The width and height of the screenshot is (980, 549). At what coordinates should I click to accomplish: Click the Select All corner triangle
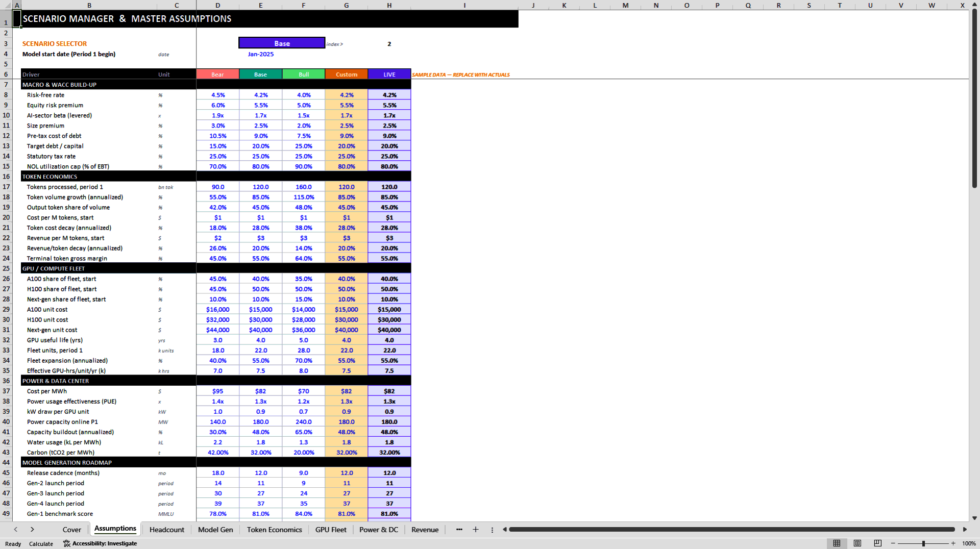(6, 5)
